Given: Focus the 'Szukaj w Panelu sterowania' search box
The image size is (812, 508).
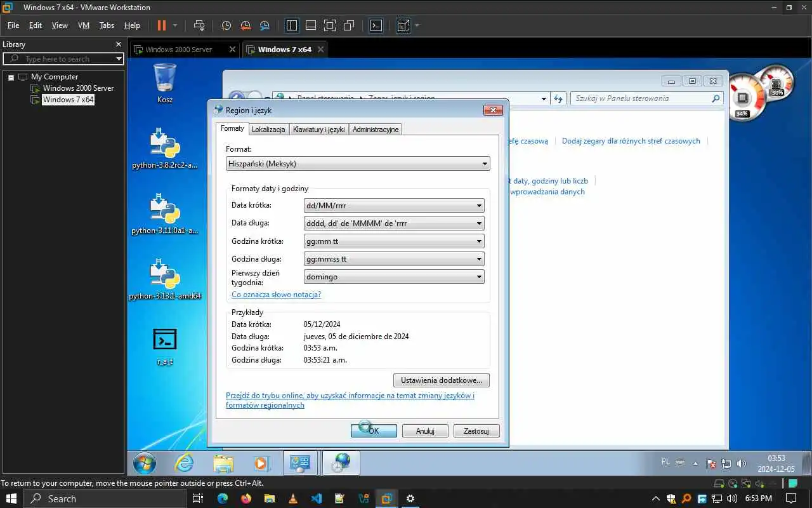Looking at the screenshot, I should pyautogui.click(x=647, y=98).
